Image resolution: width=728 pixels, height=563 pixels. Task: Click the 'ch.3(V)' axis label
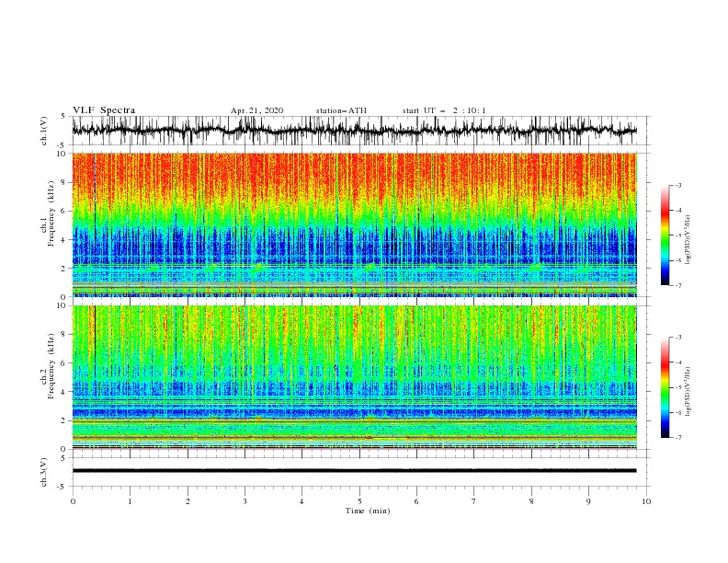point(44,472)
